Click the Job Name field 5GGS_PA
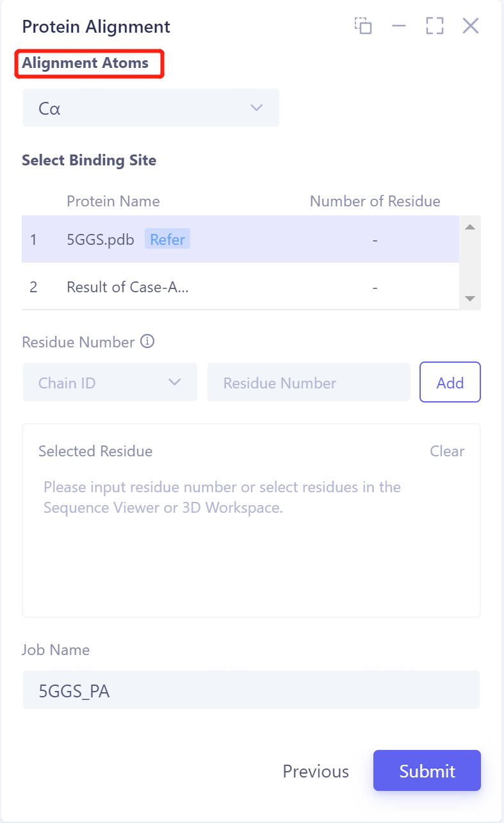 coord(250,690)
